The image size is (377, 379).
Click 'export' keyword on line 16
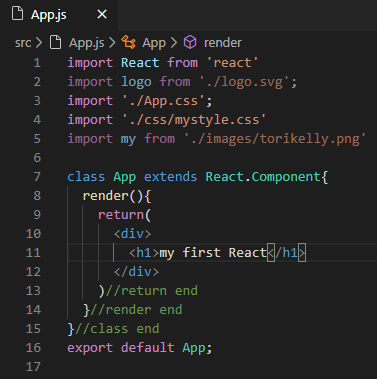90,348
